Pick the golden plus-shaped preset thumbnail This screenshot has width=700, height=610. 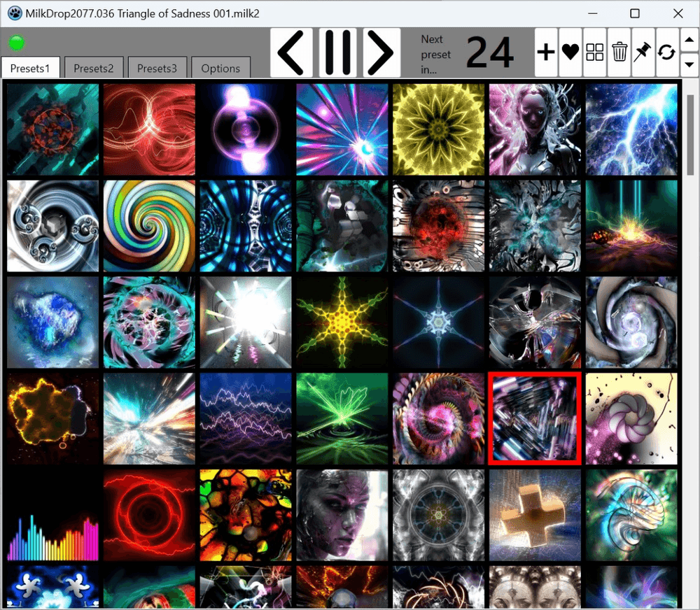(535, 515)
